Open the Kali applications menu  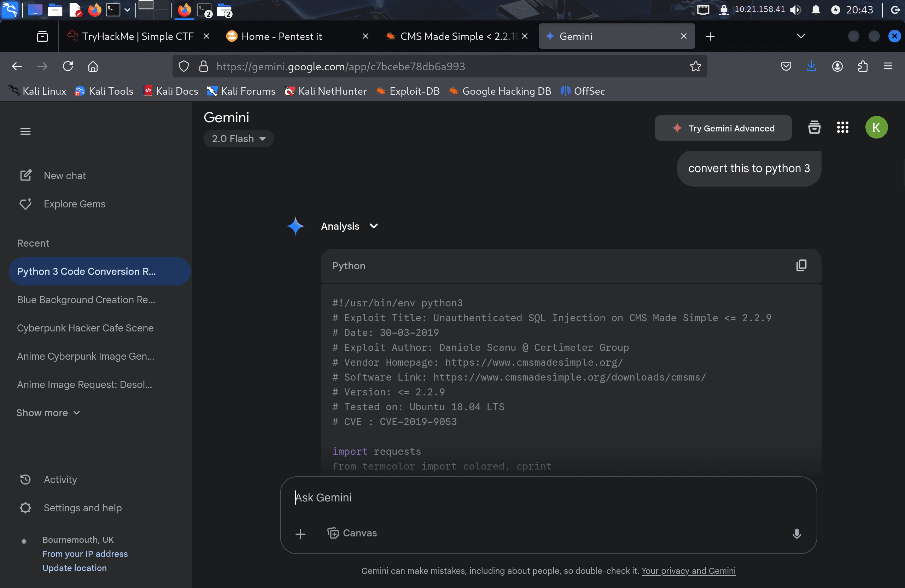click(x=10, y=10)
